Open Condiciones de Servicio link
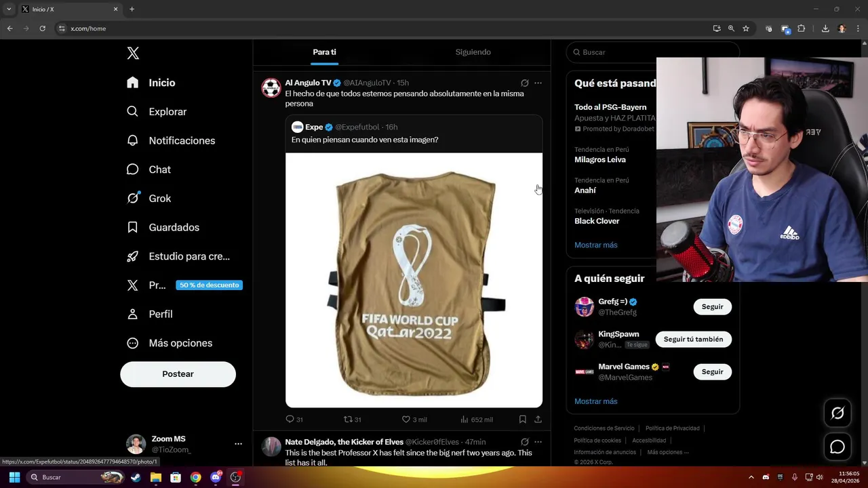This screenshot has height=488, width=868. point(604,428)
